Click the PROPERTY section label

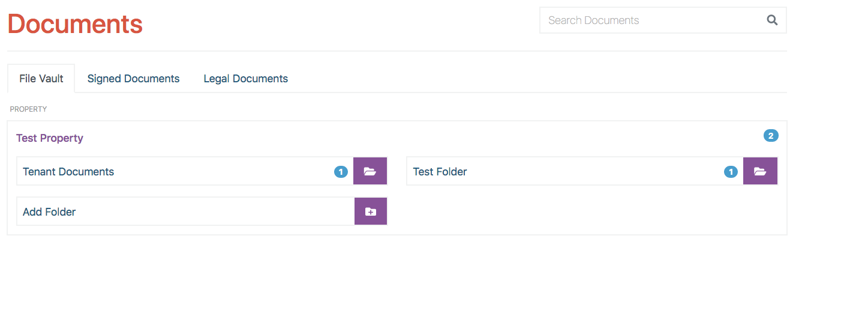(x=28, y=109)
